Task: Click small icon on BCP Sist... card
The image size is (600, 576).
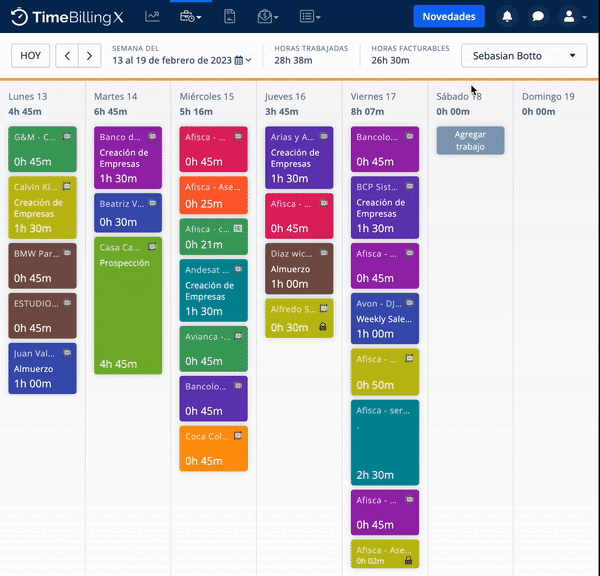Action: click(409, 186)
